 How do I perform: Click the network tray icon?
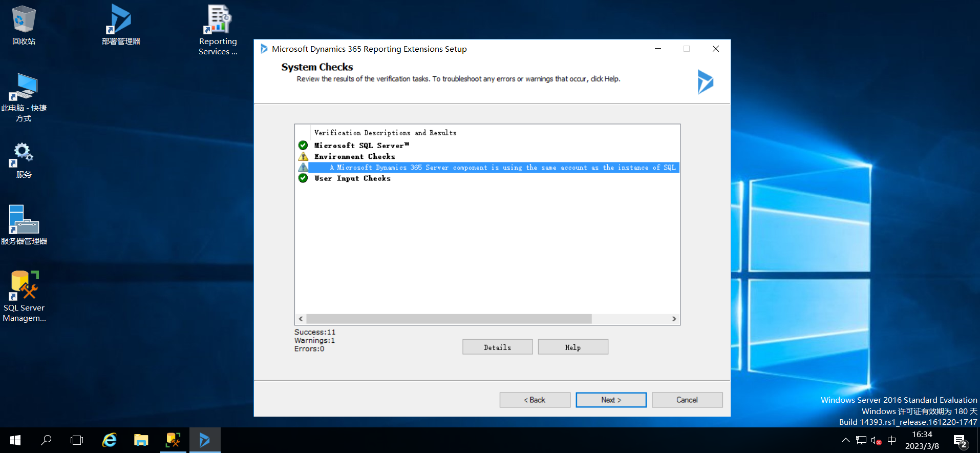tap(861, 440)
